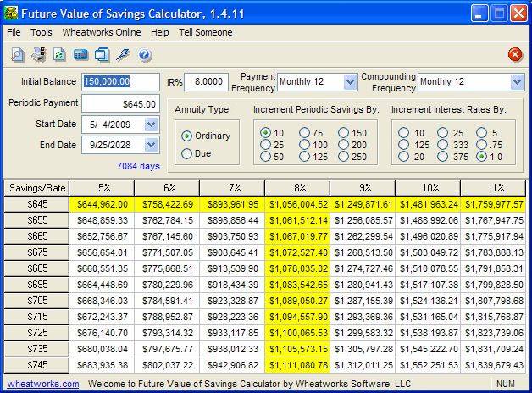Set interest rate increment to .125
Screen dimensions: 532x393
point(403,145)
